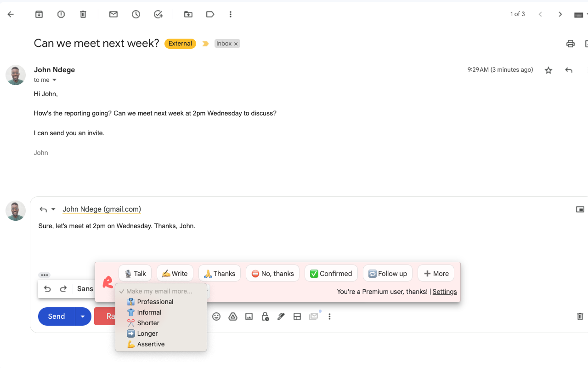The height and width of the screenshot is (368, 588).
Task: Open John Ndege's sender avatar
Action: (16, 75)
